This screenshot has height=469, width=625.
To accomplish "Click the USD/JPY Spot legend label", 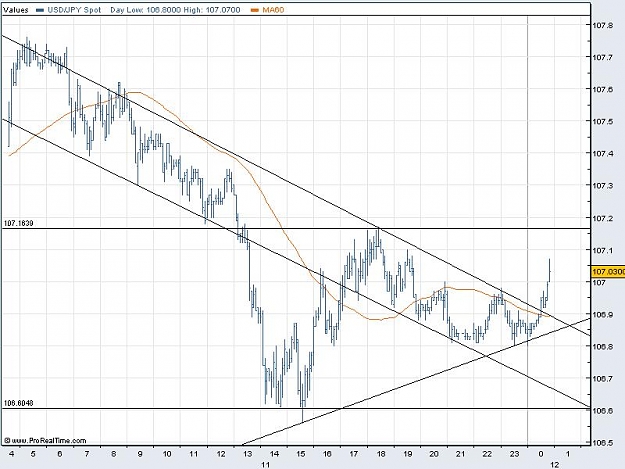I will pos(75,10).
